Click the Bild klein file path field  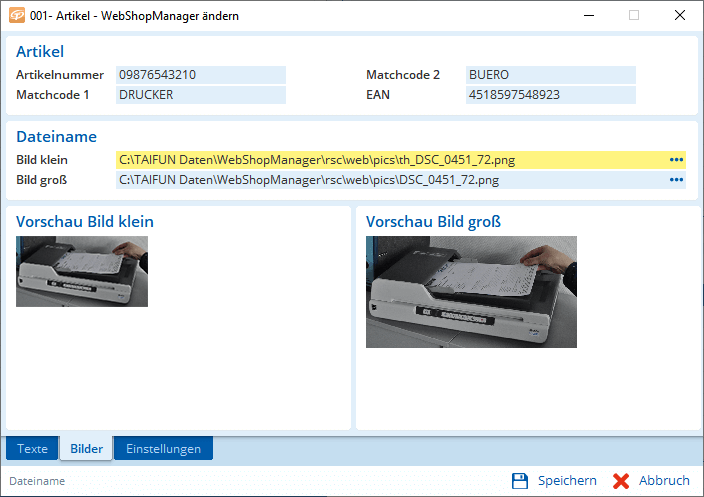(390, 160)
